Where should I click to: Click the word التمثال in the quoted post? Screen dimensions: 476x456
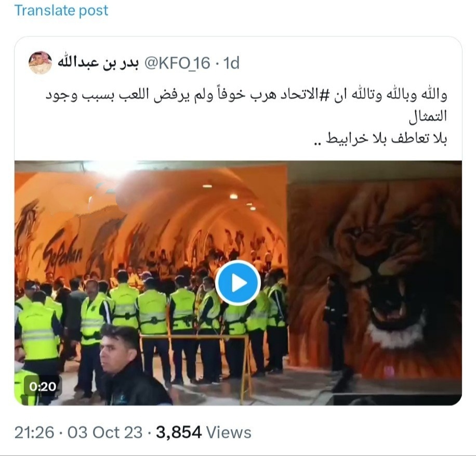point(428,117)
